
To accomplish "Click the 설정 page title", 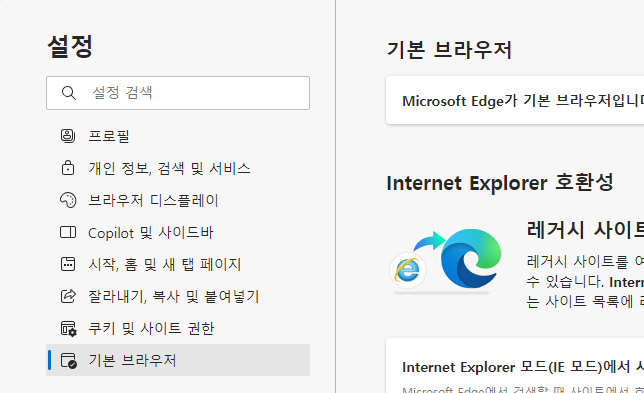I will click(x=70, y=46).
